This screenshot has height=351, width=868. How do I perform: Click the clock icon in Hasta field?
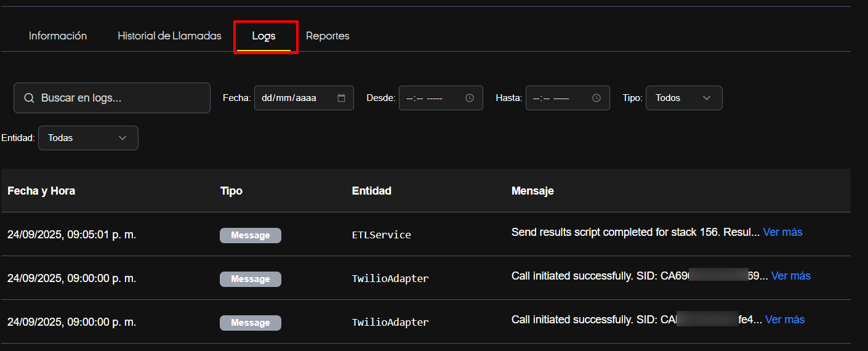point(597,98)
